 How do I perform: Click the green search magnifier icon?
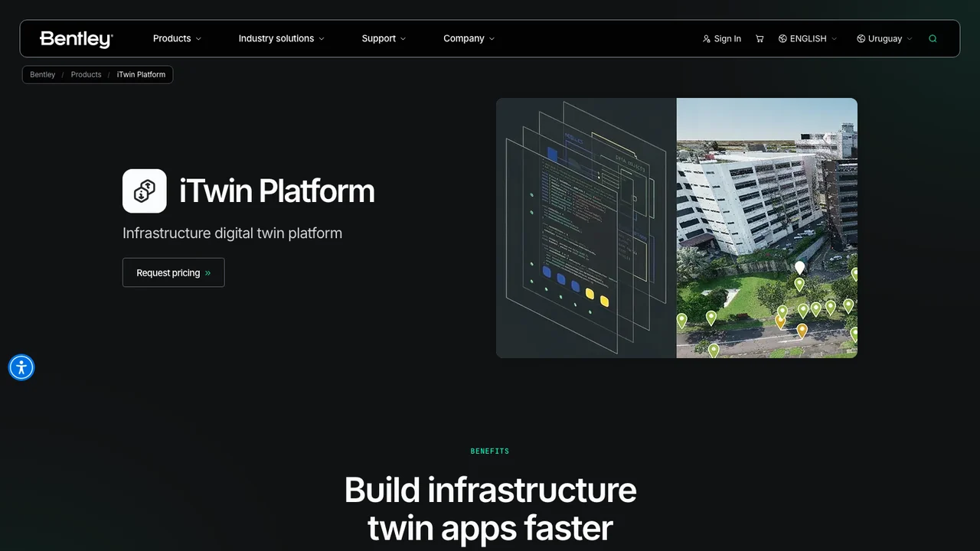pos(933,38)
